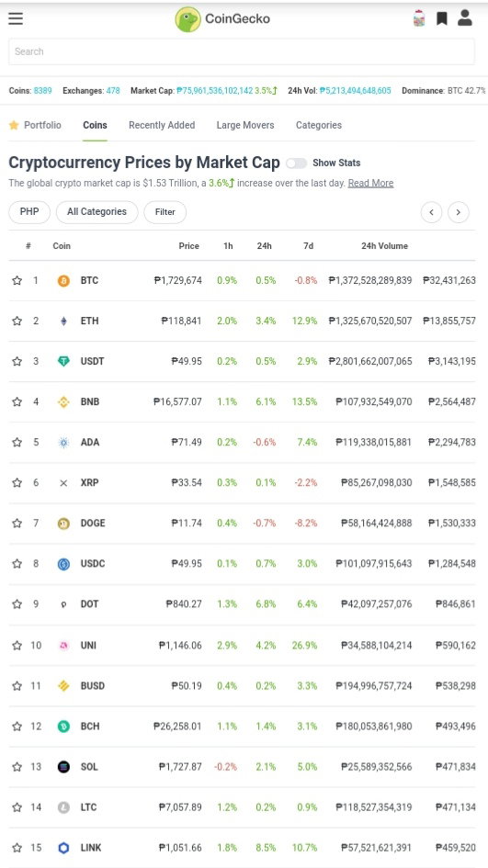Go to next page with right arrow
The height and width of the screenshot is (868, 488).
coord(458,212)
